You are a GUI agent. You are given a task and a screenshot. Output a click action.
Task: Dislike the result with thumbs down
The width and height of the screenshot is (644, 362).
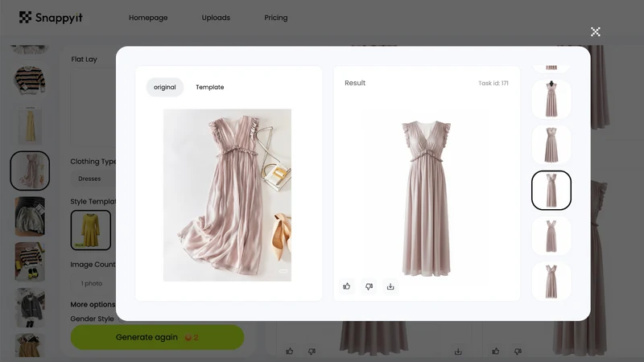tap(369, 286)
